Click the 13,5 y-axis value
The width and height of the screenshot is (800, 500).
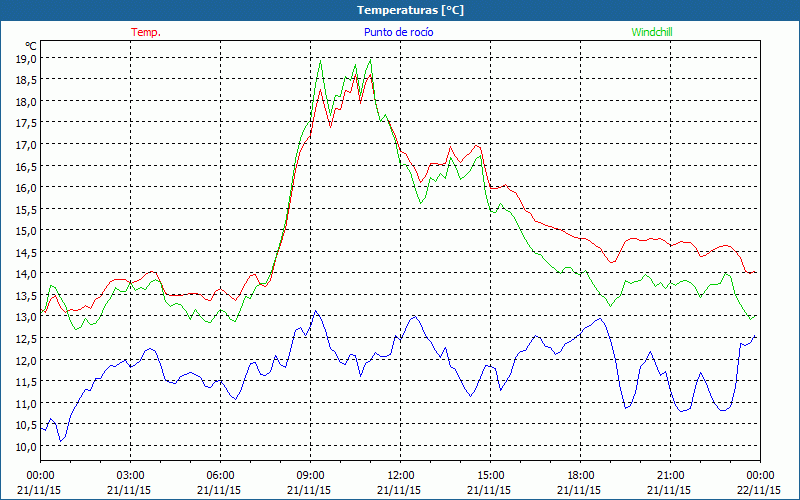coord(28,295)
